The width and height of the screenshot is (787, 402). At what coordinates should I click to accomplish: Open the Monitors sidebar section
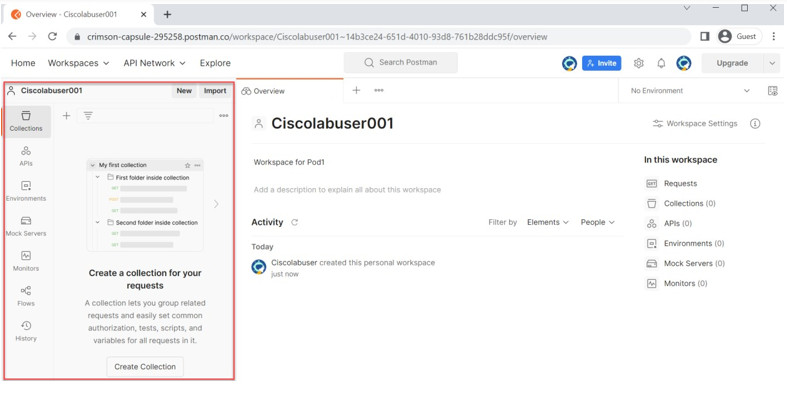[x=26, y=261]
